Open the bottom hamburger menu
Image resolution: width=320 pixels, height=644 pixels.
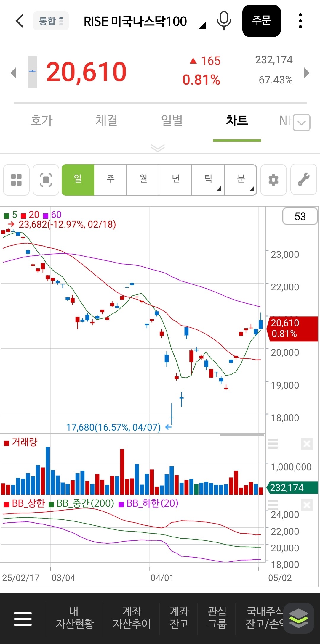coord(23,619)
